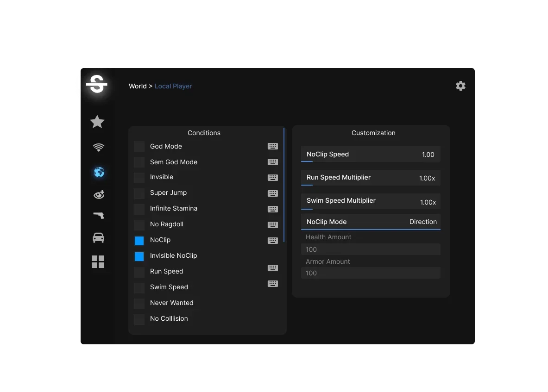Enable the Super Jump checkbox
Viewport: 548px width, 392px height.
click(139, 193)
